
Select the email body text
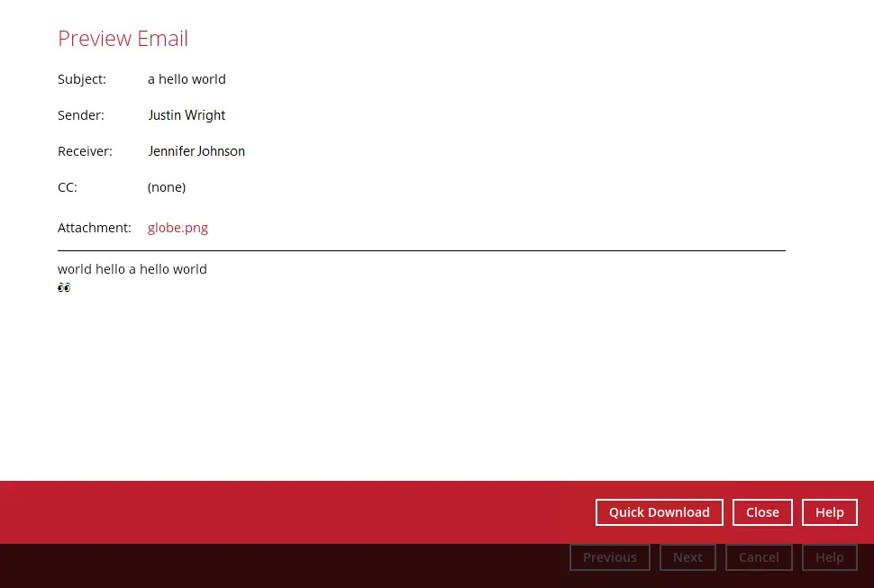[x=132, y=268]
